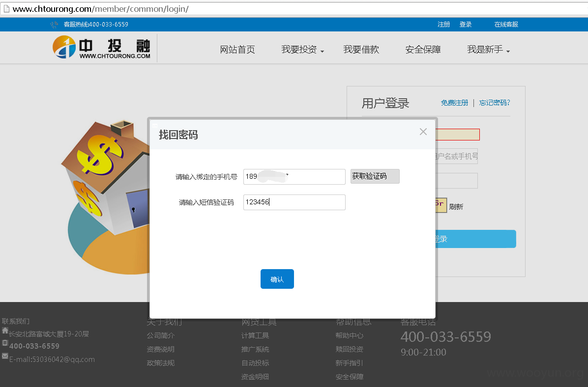Viewport: 588px width, 387px height.
Task: Click the blue 登录 button
Action: click(x=475, y=239)
